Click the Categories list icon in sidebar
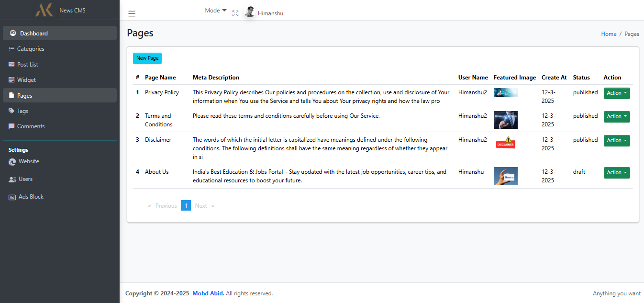The width and height of the screenshot is (644, 303). tap(11, 49)
